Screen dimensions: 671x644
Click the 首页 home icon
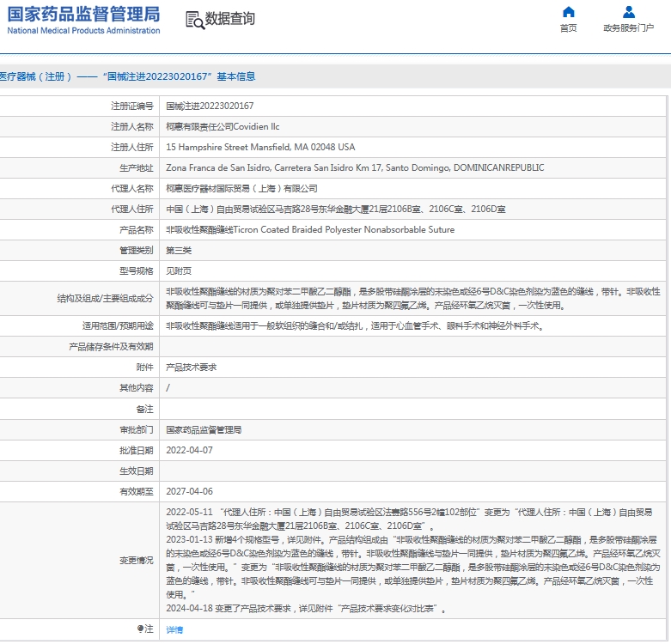pos(568,12)
